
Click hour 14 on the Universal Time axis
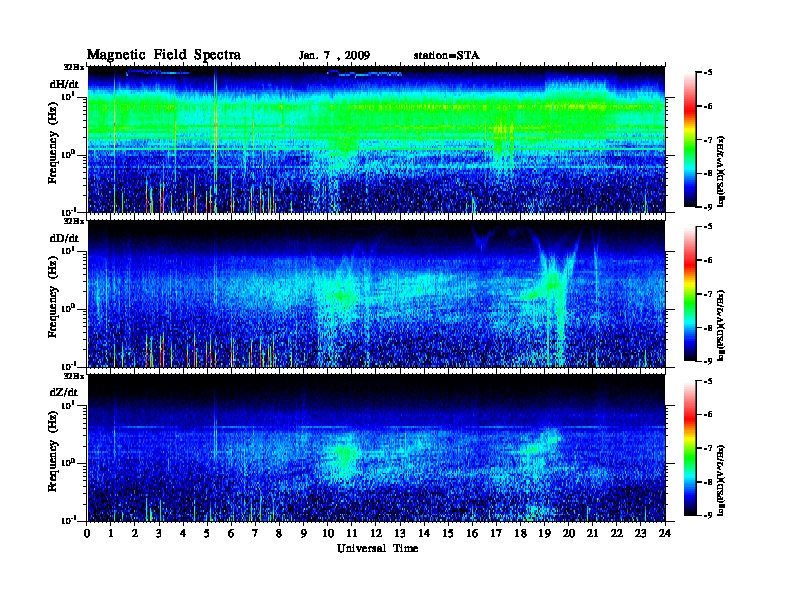pos(424,533)
